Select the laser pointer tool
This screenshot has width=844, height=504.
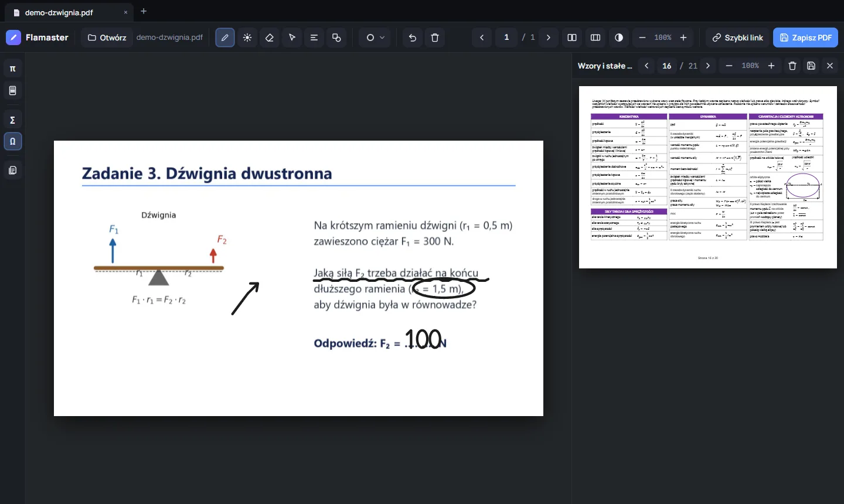pyautogui.click(x=247, y=38)
